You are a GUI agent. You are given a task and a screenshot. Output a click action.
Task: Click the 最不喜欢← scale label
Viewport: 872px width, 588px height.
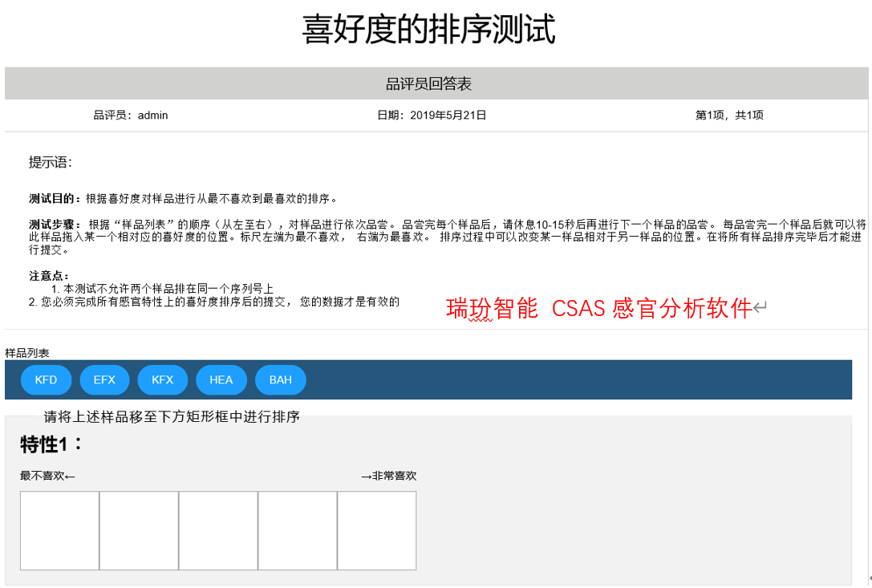[48, 476]
